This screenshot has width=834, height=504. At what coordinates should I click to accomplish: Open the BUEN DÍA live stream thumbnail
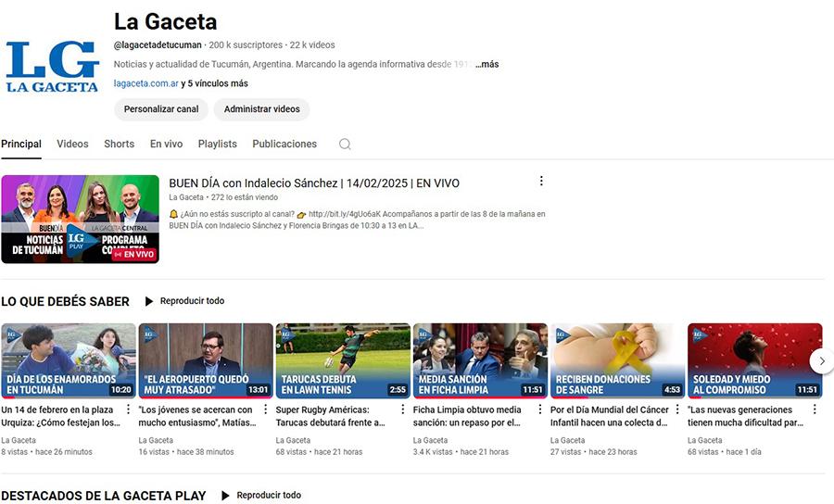80,220
